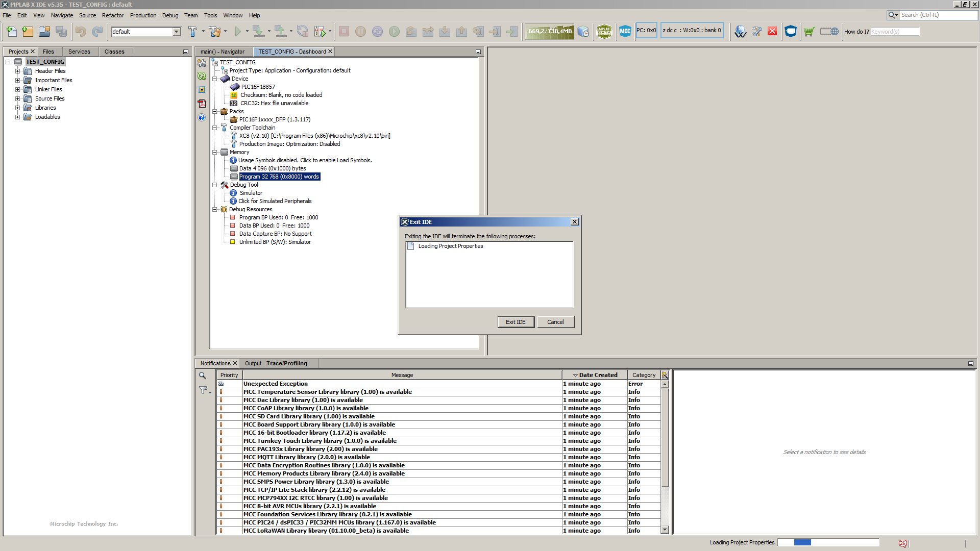The height and width of the screenshot is (551, 980).
Task: Click the New Project toolbar icon
Action: pos(28,32)
